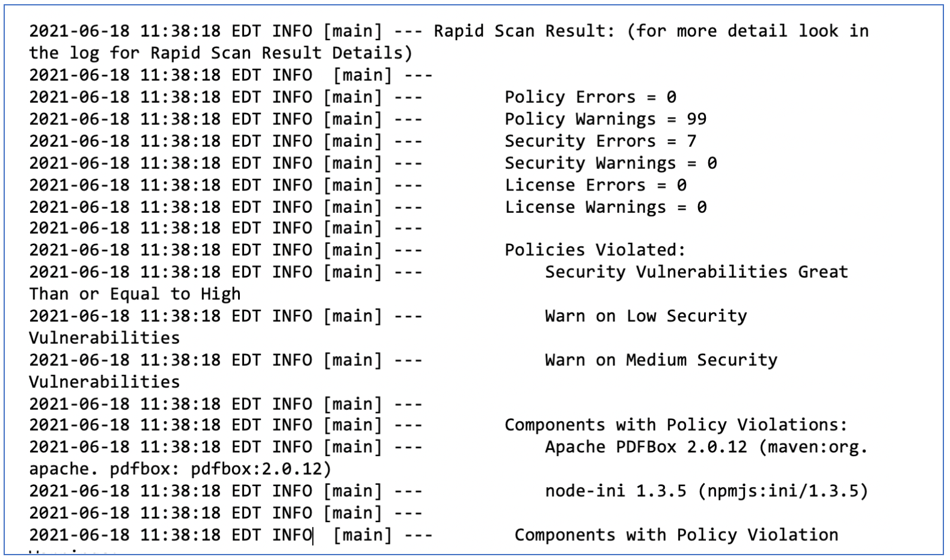Click the "node-ini 1.3.5" component text
Viewport: 950px width, 560px height.
tap(615, 491)
